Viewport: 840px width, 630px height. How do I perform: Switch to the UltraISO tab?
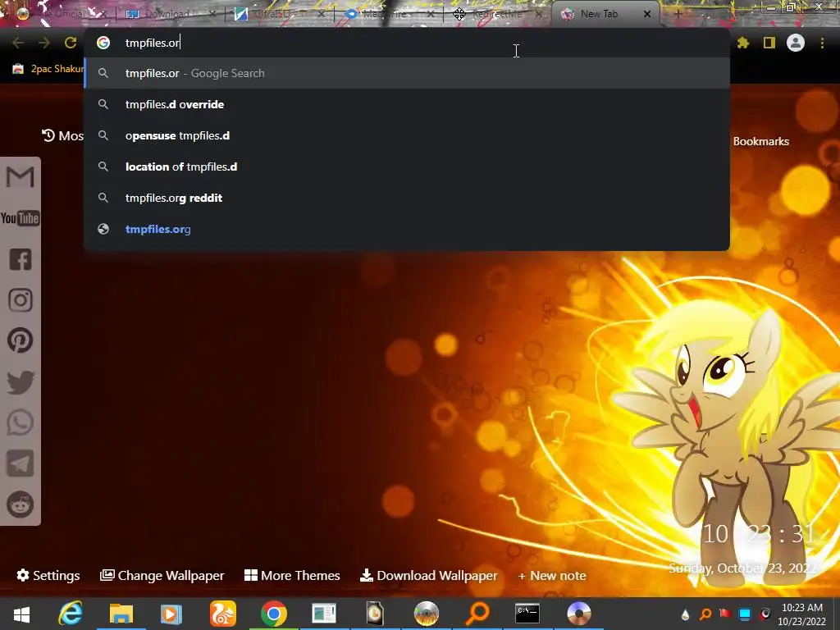280,15
